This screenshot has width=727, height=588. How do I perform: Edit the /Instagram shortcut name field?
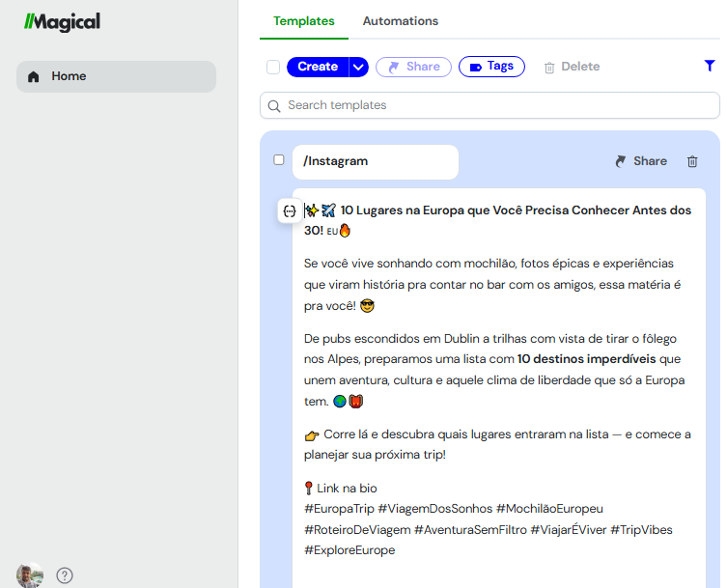pos(376,162)
